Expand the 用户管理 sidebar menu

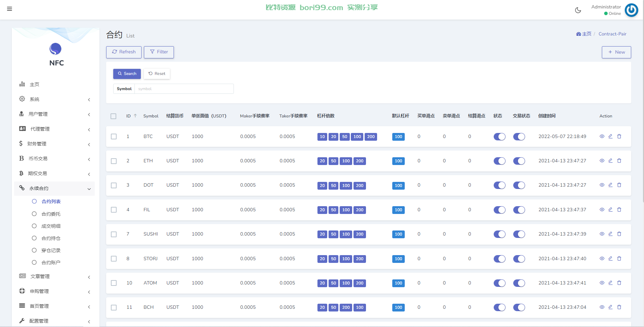point(55,114)
